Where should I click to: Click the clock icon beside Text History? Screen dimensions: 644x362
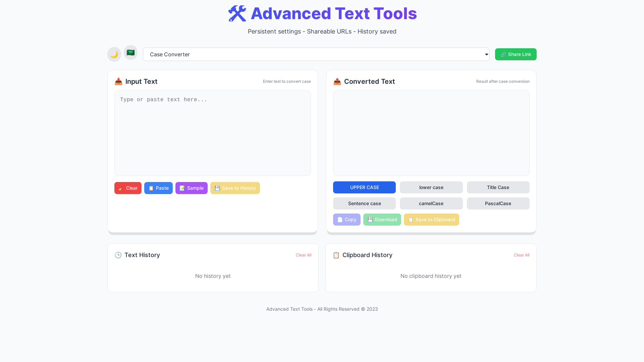pyautogui.click(x=118, y=255)
